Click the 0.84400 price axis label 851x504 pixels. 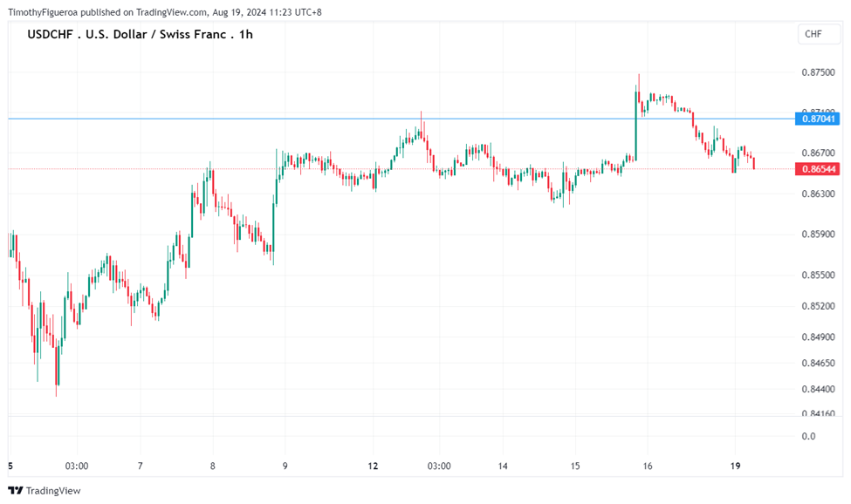coord(817,389)
